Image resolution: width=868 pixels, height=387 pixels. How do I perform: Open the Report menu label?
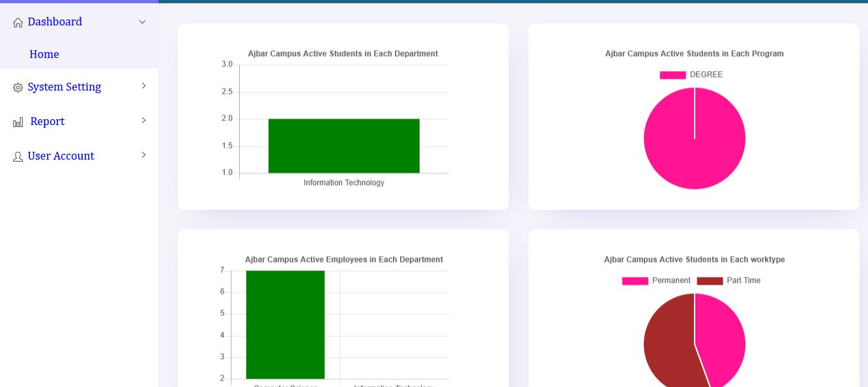[x=47, y=122]
